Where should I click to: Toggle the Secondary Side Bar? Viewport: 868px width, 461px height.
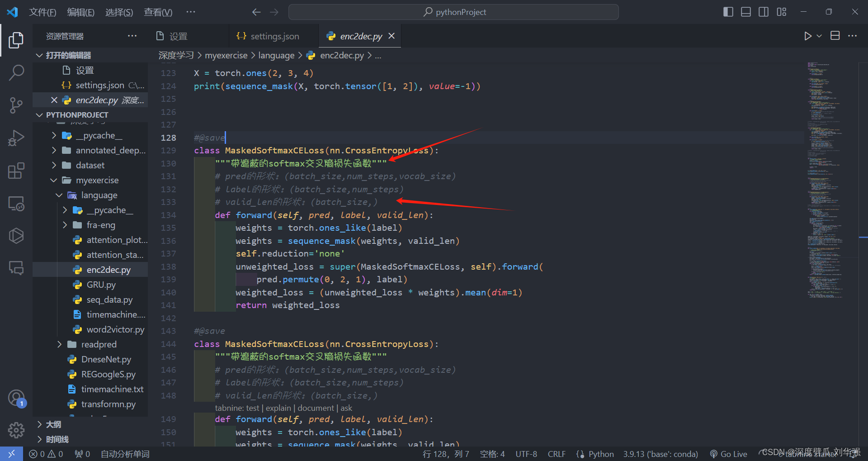coord(763,12)
